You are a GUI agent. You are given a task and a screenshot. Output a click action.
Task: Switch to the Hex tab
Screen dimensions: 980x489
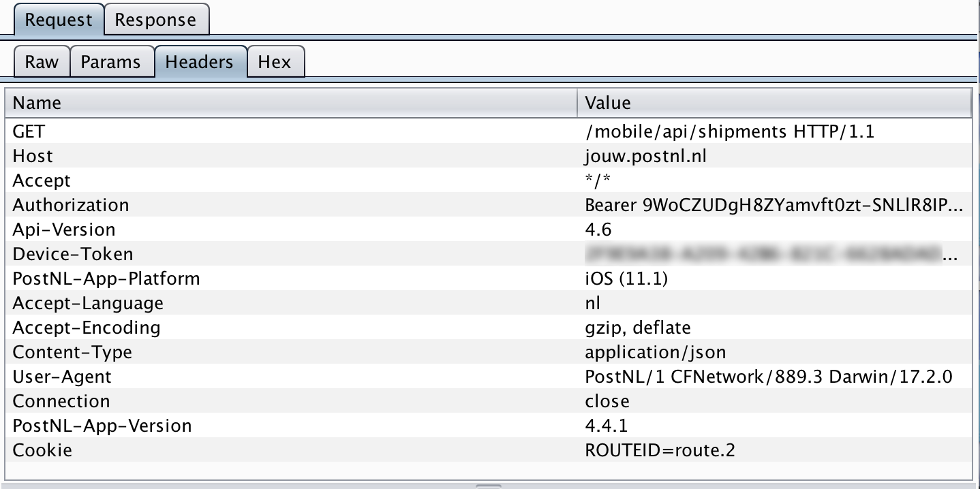point(274,62)
